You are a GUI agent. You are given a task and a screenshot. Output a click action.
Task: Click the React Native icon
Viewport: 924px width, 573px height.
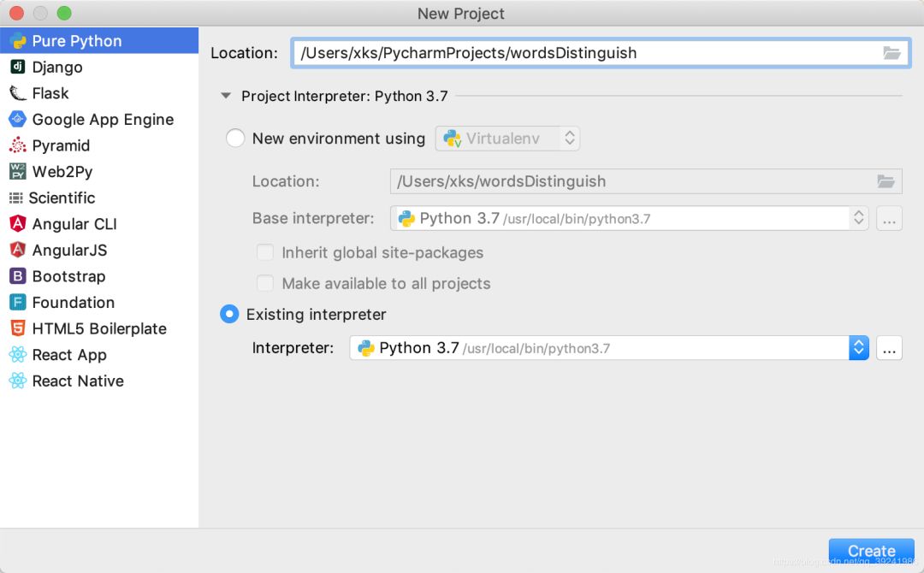click(18, 381)
